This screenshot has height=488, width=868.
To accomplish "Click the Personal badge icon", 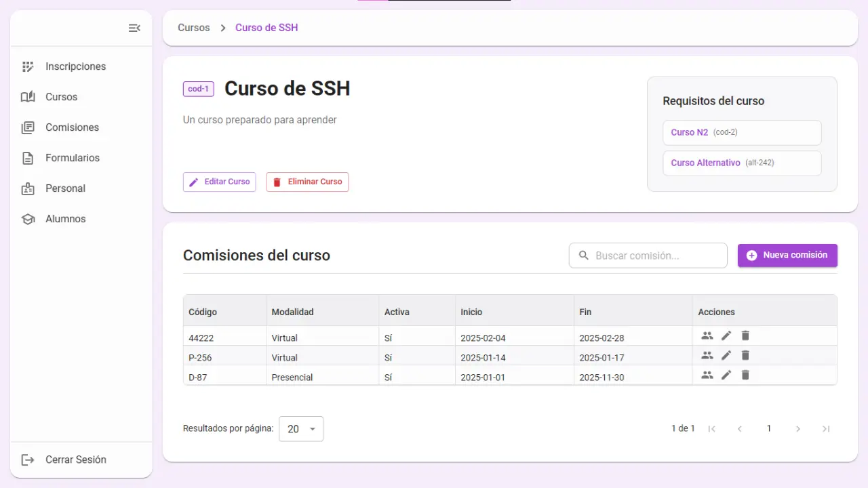I will pyautogui.click(x=28, y=188).
